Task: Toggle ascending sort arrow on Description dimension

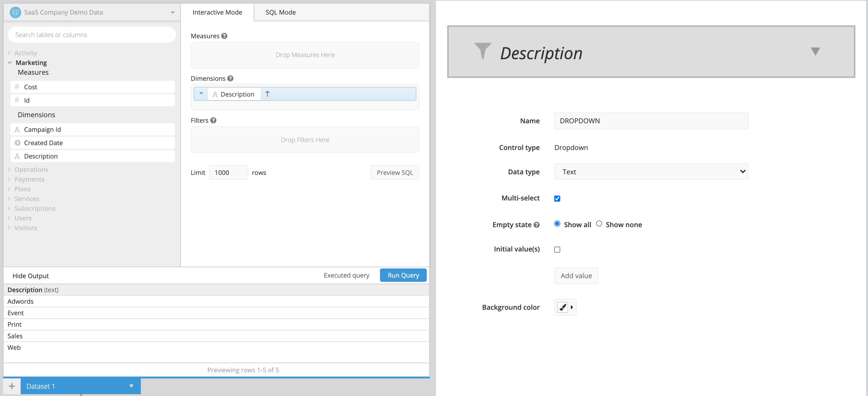Action: point(268,94)
